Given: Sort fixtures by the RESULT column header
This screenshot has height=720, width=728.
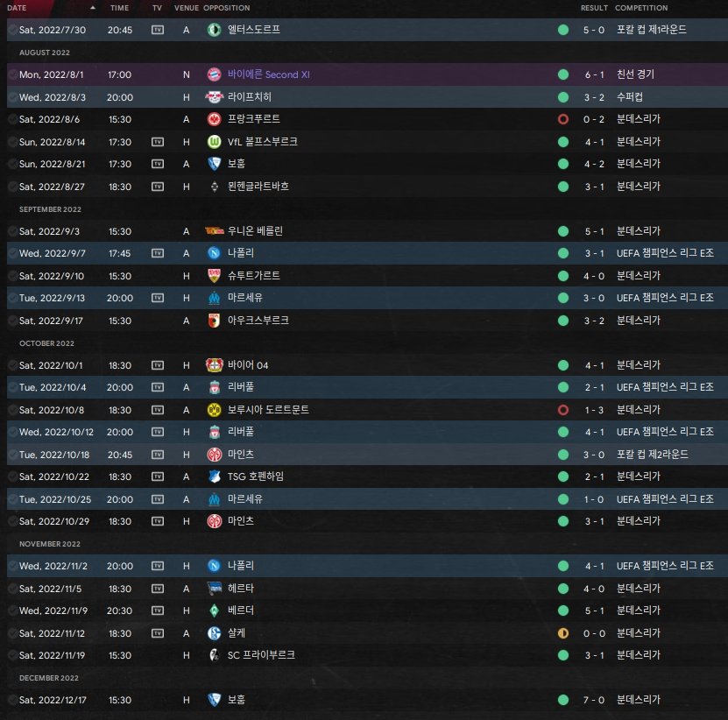Looking at the screenshot, I should tap(594, 8).
